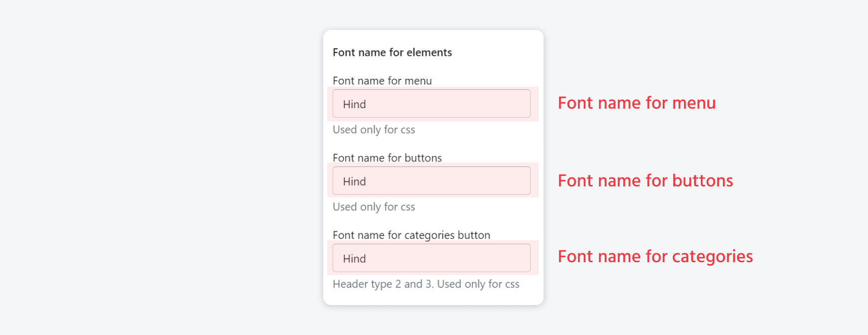The height and width of the screenshot is (335, 868).
Task: Click the red "Font name for menu" annotation
Action: point(637,103)
